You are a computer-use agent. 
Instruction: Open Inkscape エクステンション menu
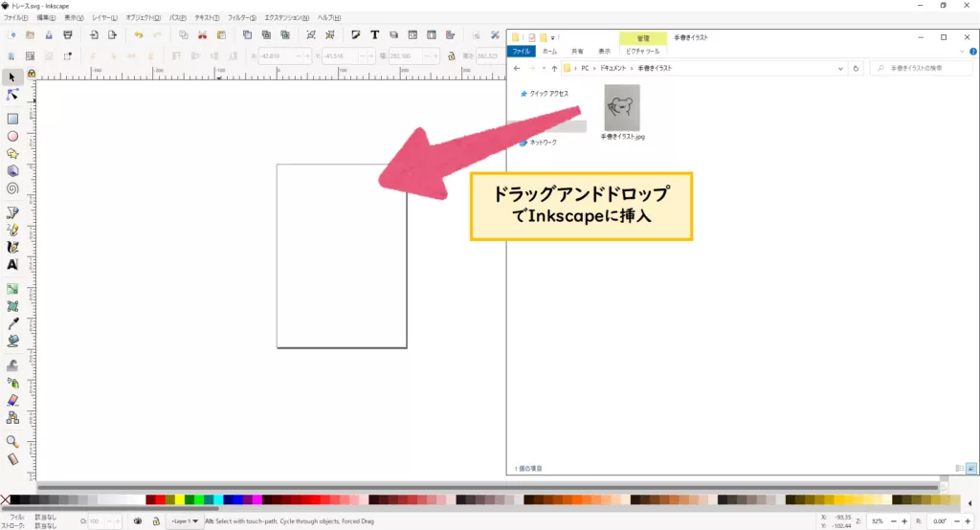pyautogui.click(x=287, y=17)
